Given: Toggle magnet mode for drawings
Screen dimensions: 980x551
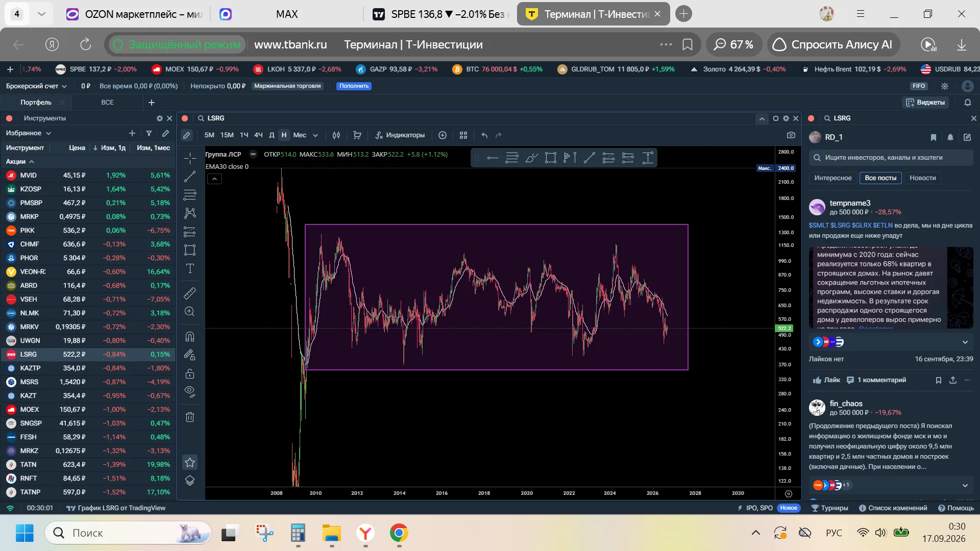Looking at the screenshot, I should coord(190,337).
